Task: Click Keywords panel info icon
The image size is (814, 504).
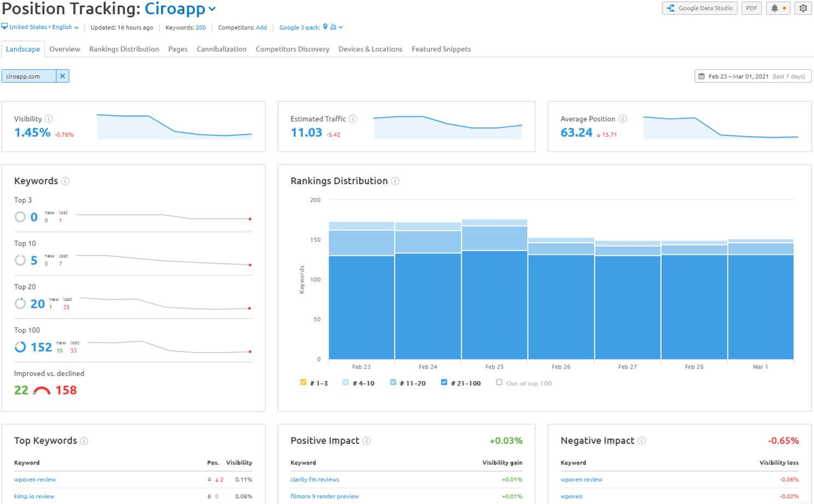Action: (x=65, y=181)
